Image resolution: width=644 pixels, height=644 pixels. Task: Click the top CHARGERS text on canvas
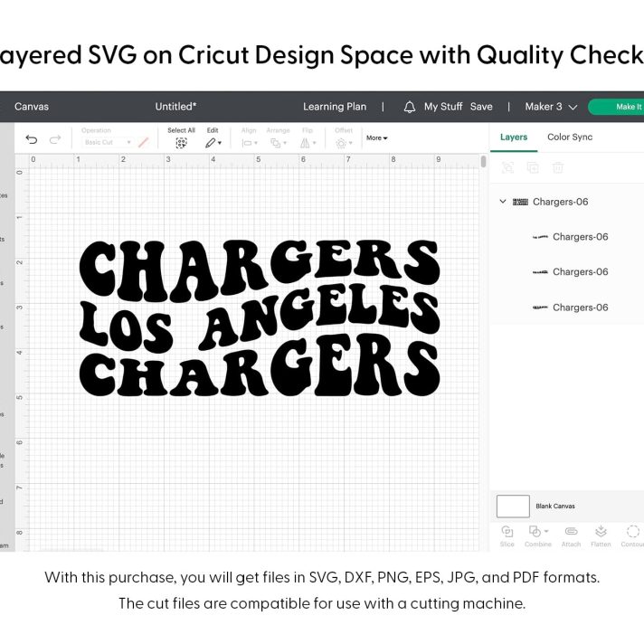coord(260,270)
